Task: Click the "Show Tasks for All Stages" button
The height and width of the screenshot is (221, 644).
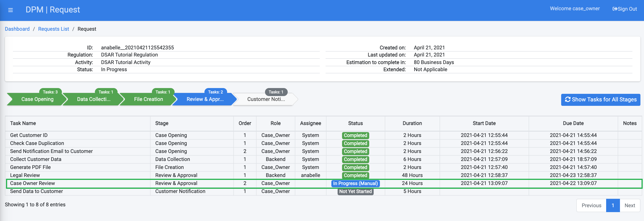Action: click(600, 99)
